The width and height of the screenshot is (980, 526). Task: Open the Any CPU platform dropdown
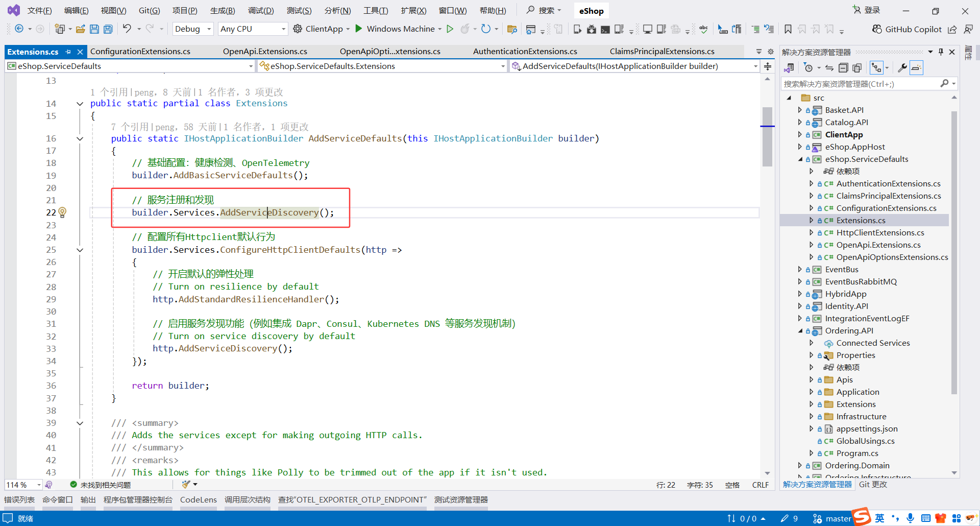coord(253,29)
